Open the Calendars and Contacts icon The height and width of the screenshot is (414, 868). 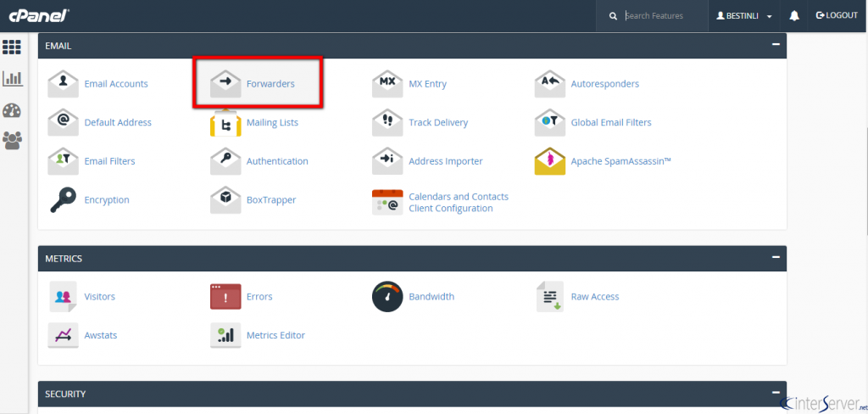pyautogui.click(x=387, y=202)
